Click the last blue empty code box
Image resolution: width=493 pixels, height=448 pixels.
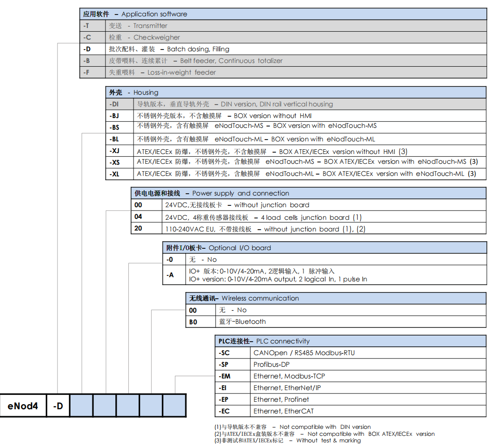point(175,406)
